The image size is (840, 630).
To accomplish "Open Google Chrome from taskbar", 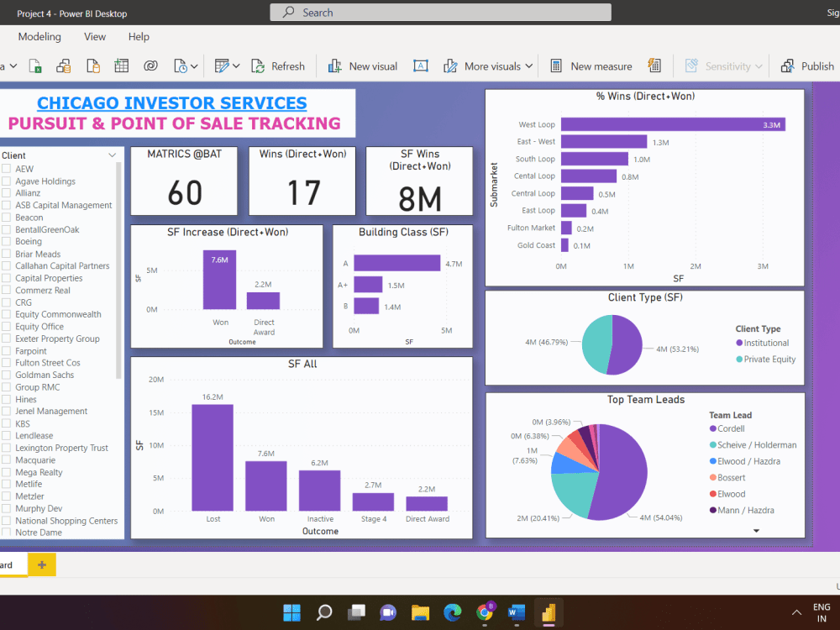I will tap(485, 612).
